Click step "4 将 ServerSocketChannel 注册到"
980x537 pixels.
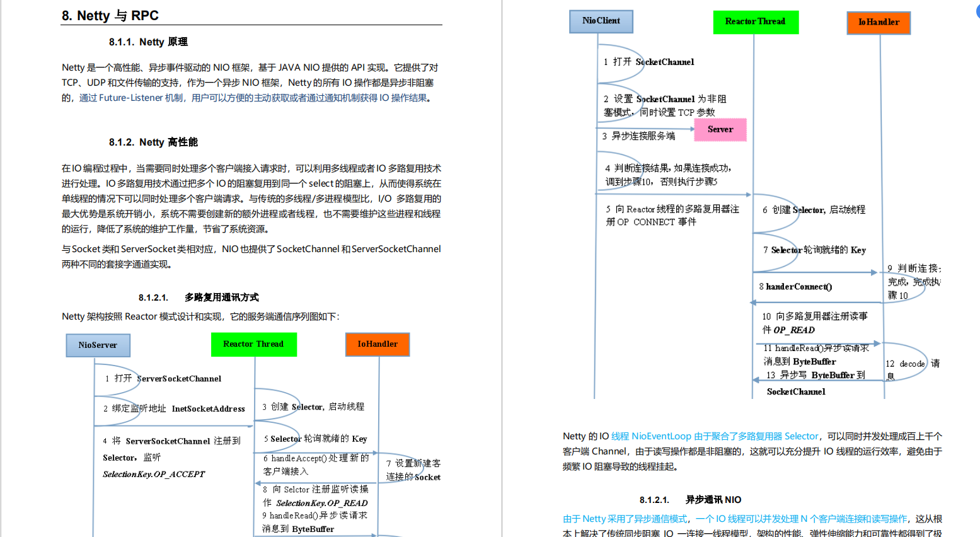tap(171, 441)
